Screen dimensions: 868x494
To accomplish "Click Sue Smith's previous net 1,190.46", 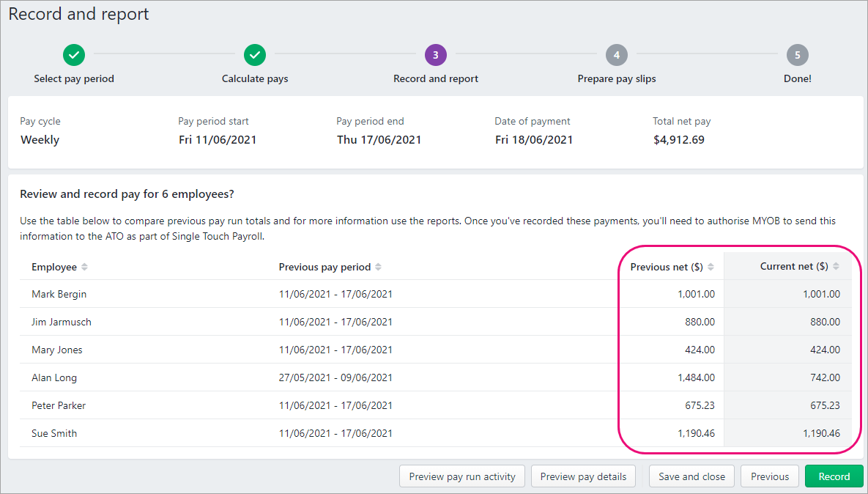I will (x=696, y=434).
